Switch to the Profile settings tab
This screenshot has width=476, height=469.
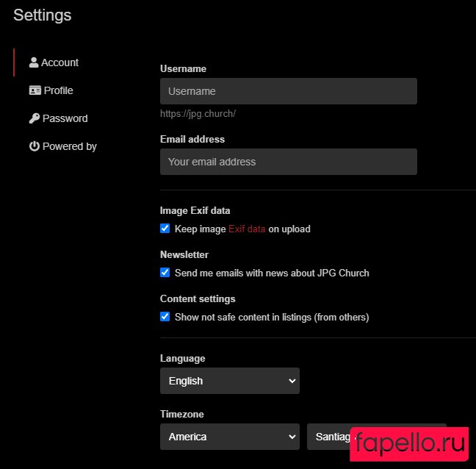[x=58, y=90]
